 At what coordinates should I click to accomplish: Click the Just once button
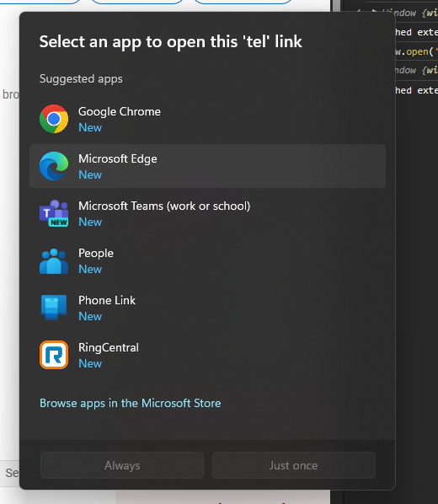[294, 465]
